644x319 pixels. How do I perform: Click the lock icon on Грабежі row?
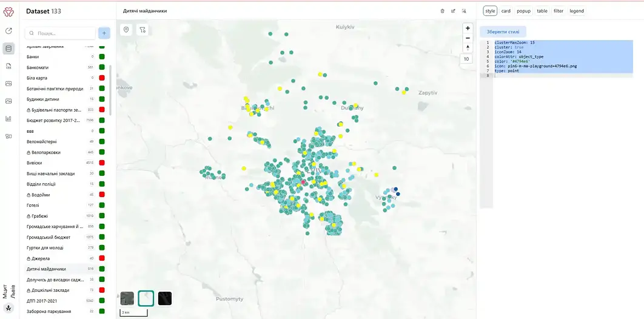(x=29, y=216)
